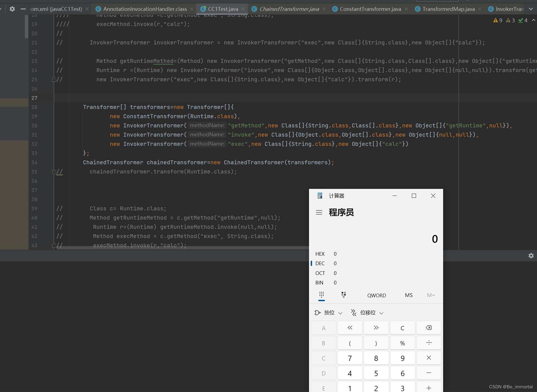Click Calculator app icon in title bar
Image resolution: width=537 pixels, height=392 pixels.
320,196
